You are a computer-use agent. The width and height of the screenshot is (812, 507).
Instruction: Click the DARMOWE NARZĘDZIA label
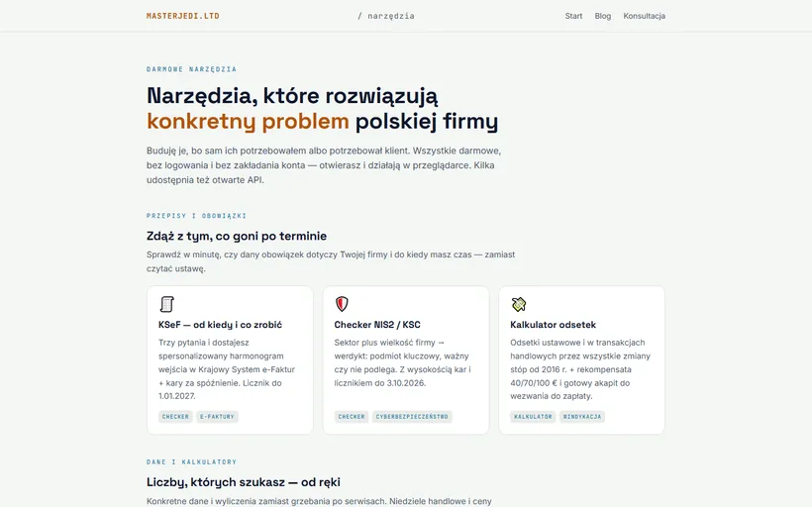[x=191, y=69]
